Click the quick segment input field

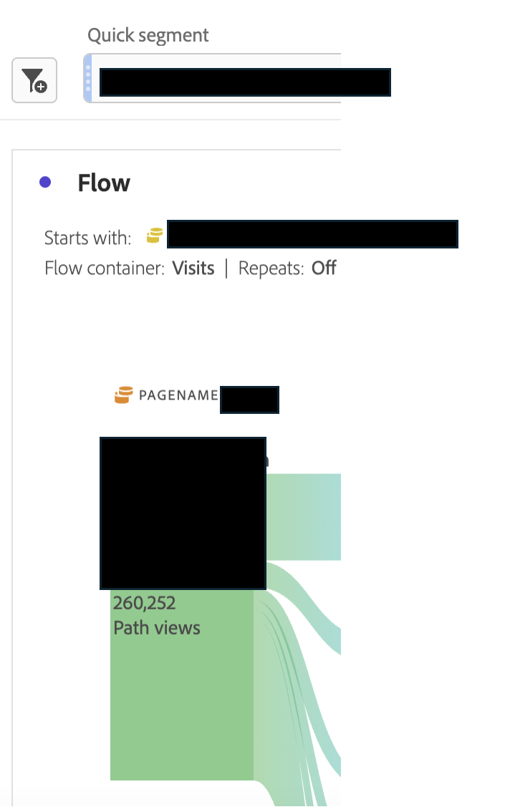(x=244, y=82)
